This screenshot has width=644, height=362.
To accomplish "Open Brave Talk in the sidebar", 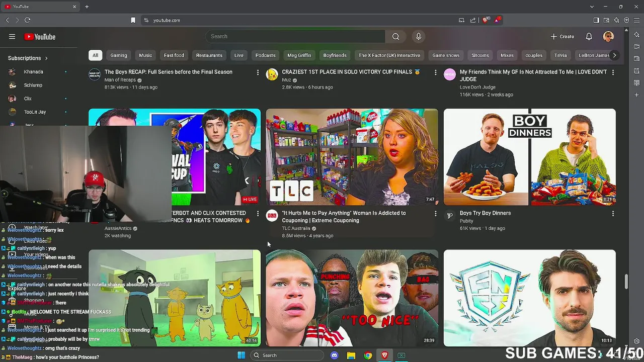I will click(x=637, y=47).
